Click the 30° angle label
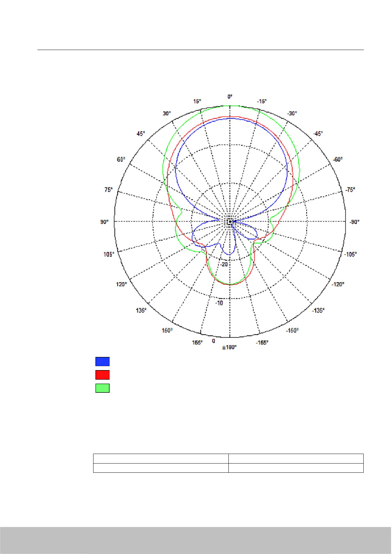 pos(167,113)
